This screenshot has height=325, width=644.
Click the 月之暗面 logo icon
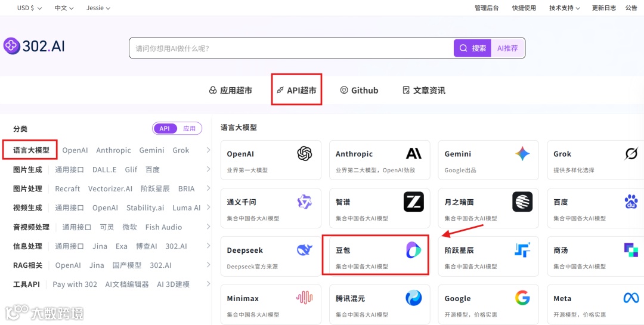(x=522, y=202)
